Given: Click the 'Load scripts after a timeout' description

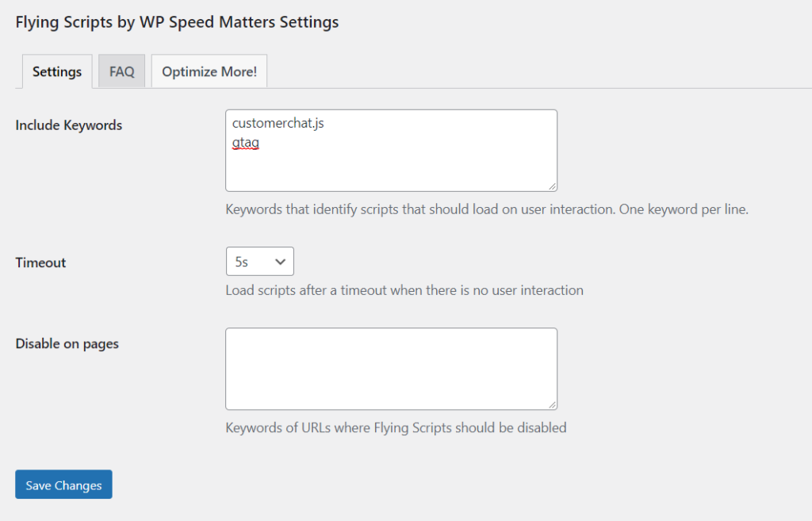Looking at the screenshot, I should coord(404,290).
